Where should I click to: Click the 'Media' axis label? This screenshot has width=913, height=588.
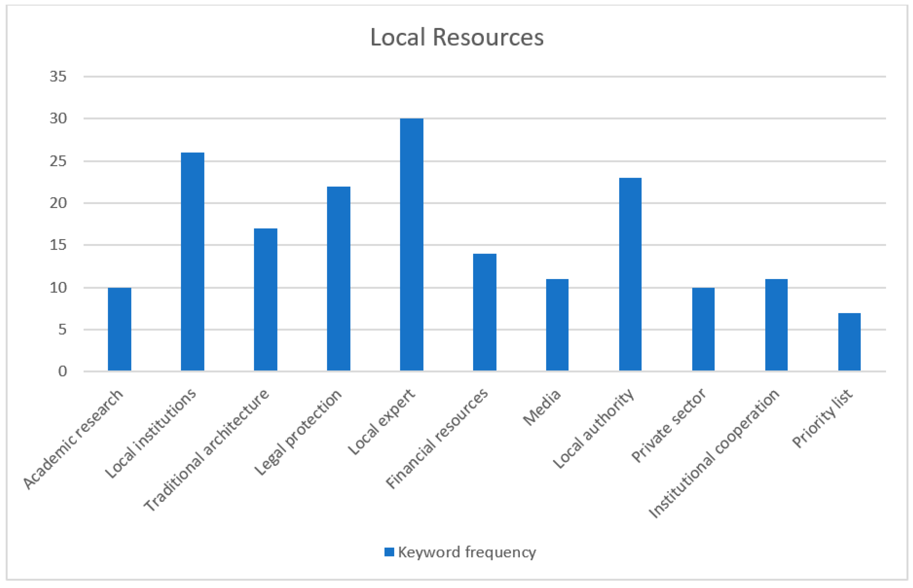tap(542, 407)
